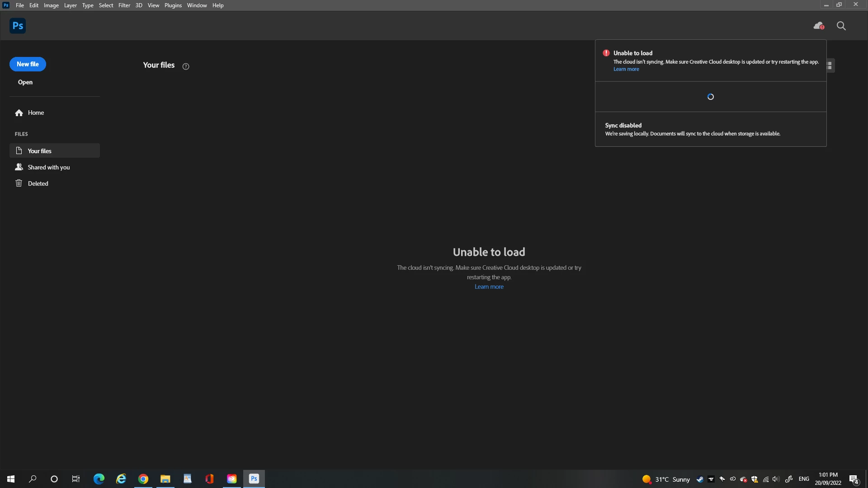
Task: Click the Photoshop Ps logo icon
Action: (x=18, y=26)
